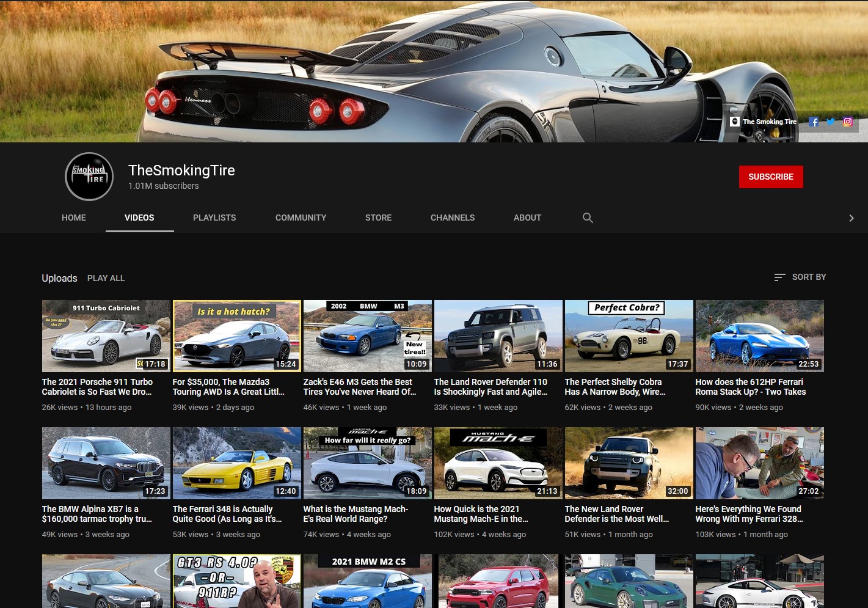This screenshot has width=868, height=608.
Task: Click Play All uploads button
Action: pyautogui.click(x=106, y=278)
